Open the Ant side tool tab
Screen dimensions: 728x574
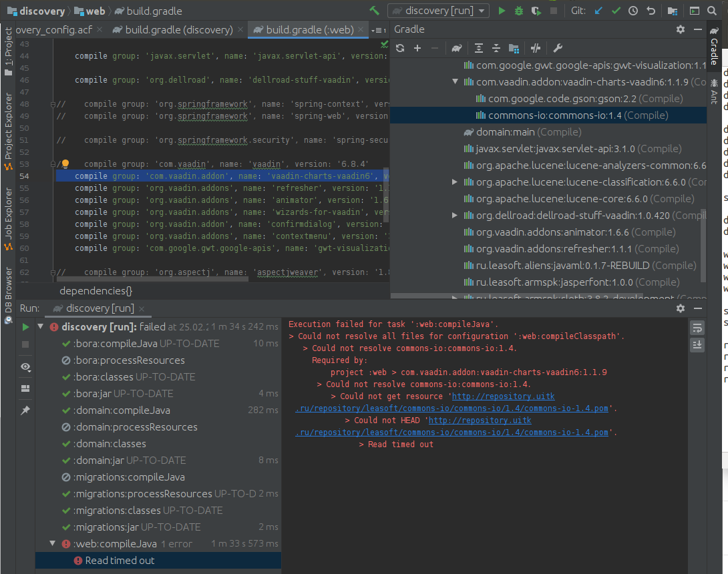[714, 92]
